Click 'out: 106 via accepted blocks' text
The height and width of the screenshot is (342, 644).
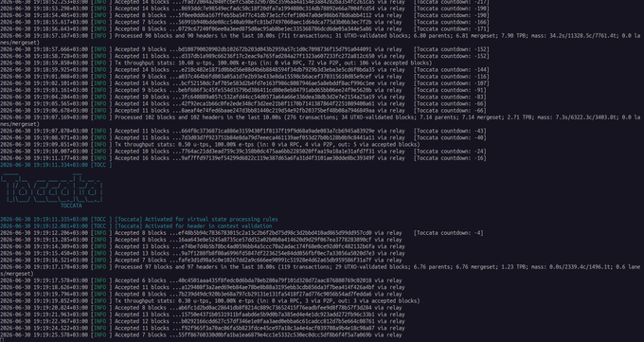tap(386, 63)
